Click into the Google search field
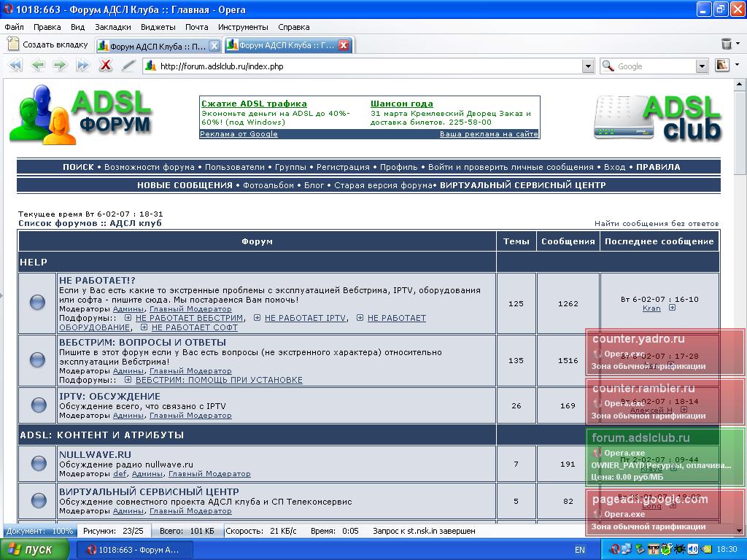 (655, 66)
